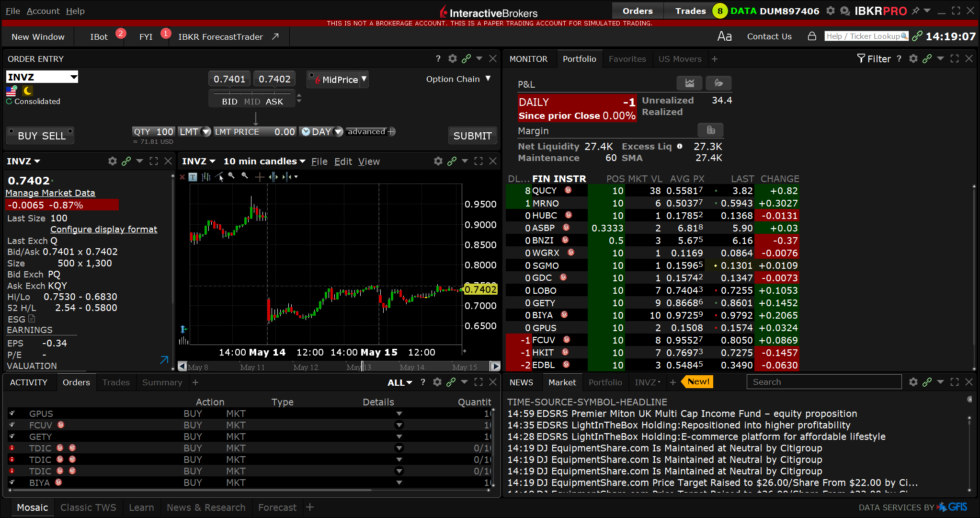
Task: Open chart Edit menu
Action: point(343,161)
